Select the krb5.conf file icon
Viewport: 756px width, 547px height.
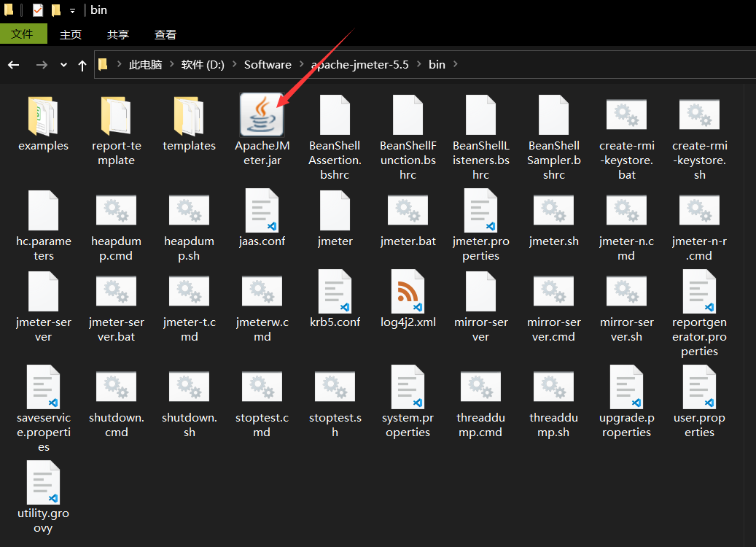(x=335, y=291)
